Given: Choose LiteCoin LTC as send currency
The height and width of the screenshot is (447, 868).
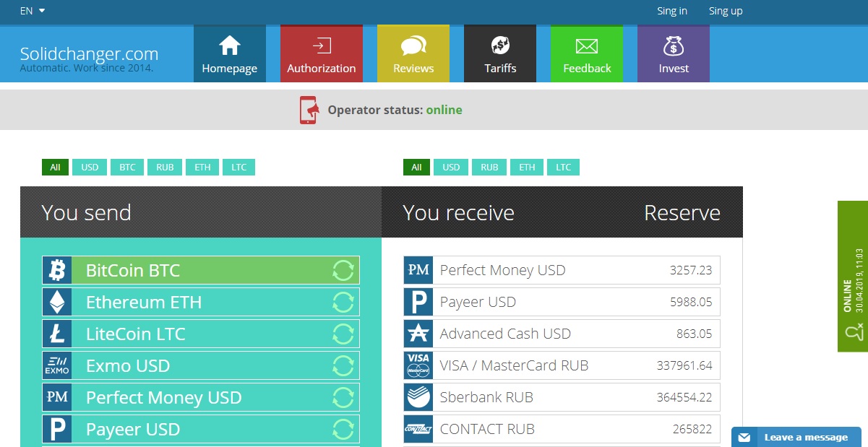Looking at the screenshot, I should [x=201, y=334].
